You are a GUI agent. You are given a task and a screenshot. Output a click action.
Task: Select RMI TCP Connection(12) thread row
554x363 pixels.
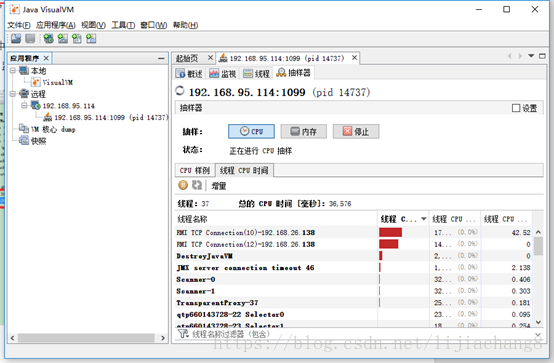353,244
